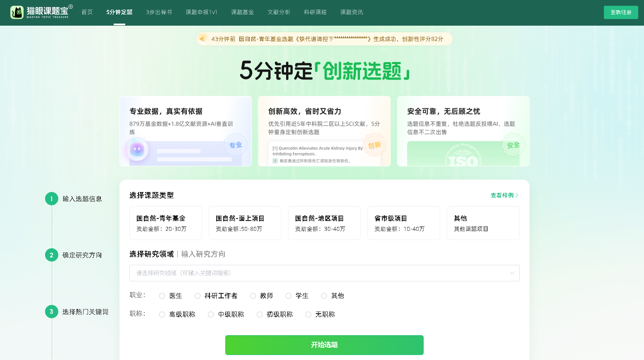644x360 pixels.
Task: Click the 登录/注册 button
Action: pos(620,12)
